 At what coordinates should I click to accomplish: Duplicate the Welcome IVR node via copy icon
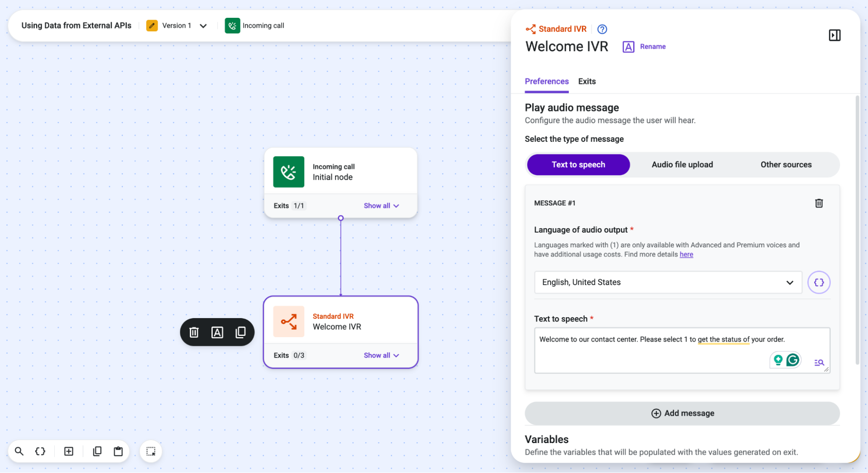(241, 332)
